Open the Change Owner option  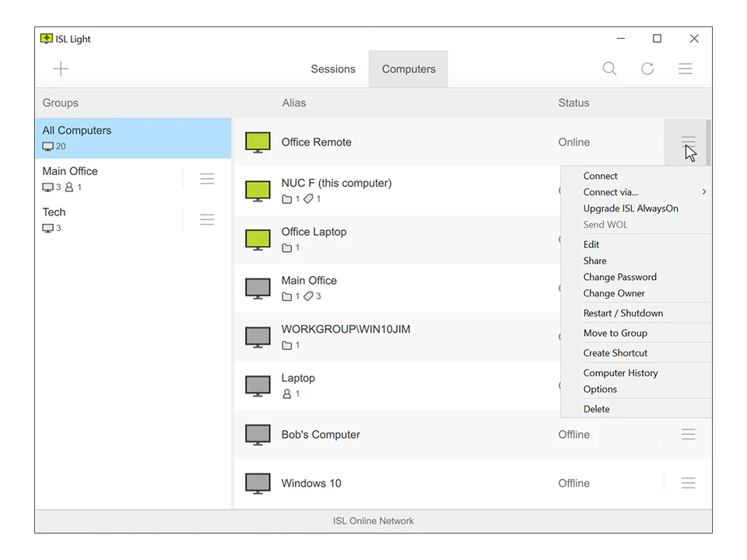tap(615, 293)
